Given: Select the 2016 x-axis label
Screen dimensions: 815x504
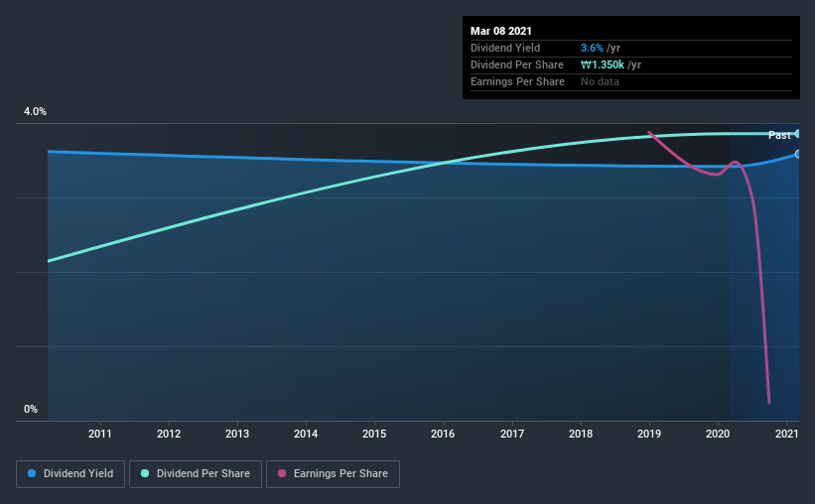Looking at the screenshot, I should pos(443,434).
